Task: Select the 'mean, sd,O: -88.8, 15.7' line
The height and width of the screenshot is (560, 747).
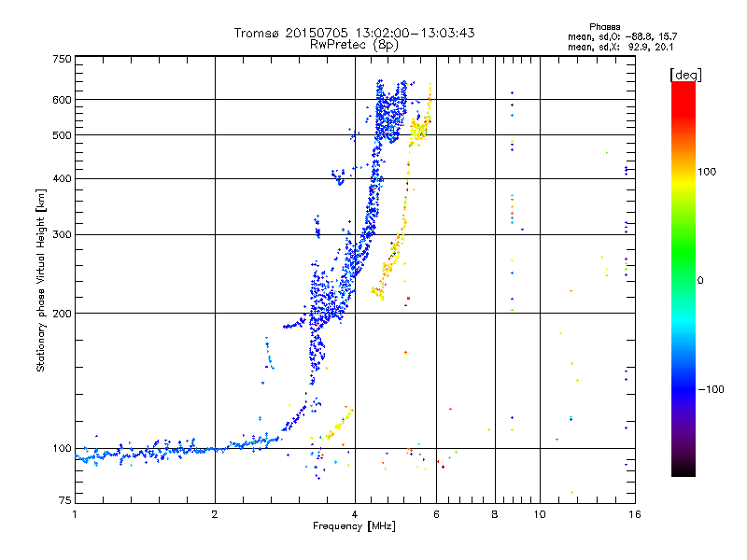Action: [x=622, y=36]
